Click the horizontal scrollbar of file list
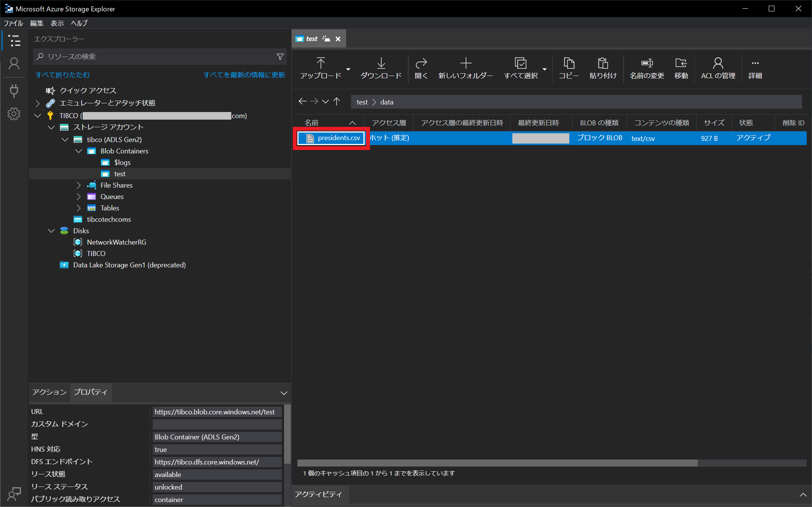812x507 pixels. (x=497, y=463)
